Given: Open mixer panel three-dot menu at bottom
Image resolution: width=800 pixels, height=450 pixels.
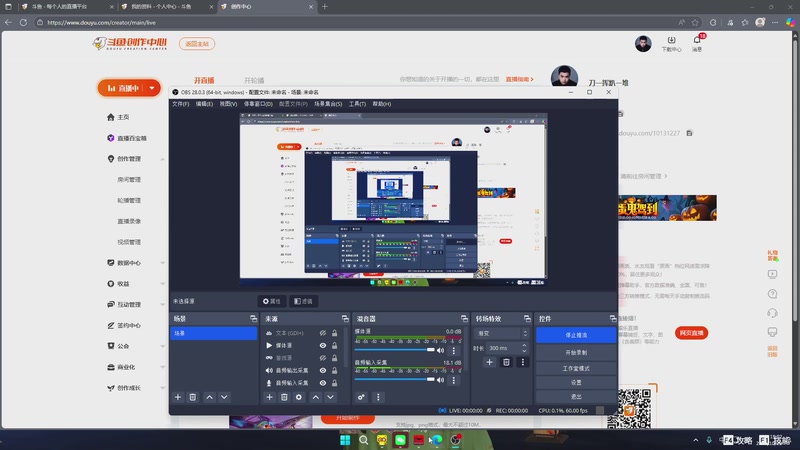Looking at the screenshot, I should [378, 397].
